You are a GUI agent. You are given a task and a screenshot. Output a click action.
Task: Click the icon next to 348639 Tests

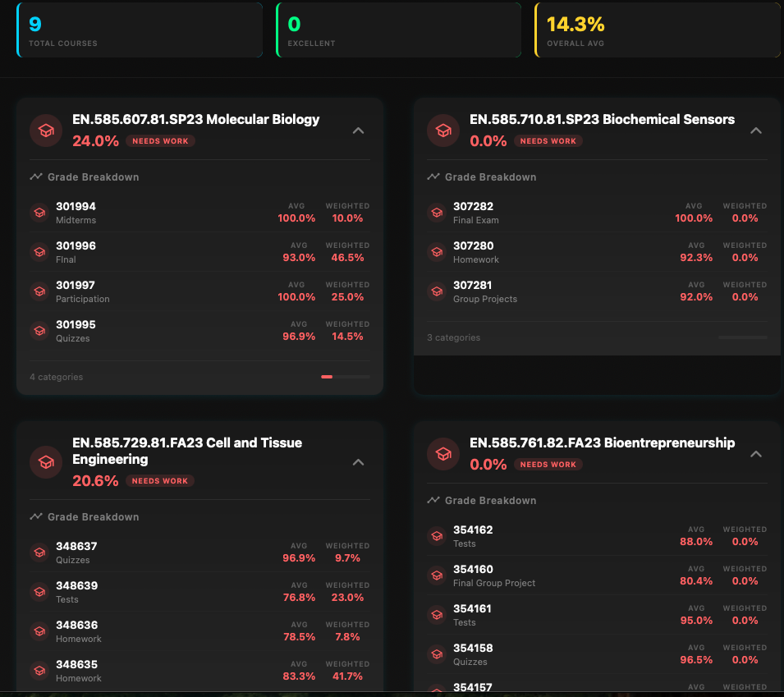pyautogui.click(x=39, y=592)
